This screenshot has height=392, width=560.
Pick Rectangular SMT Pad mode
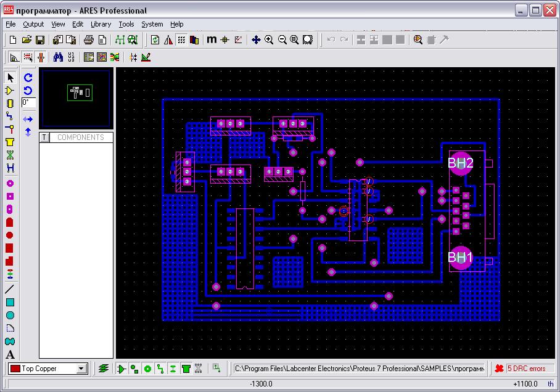[10, 248]
